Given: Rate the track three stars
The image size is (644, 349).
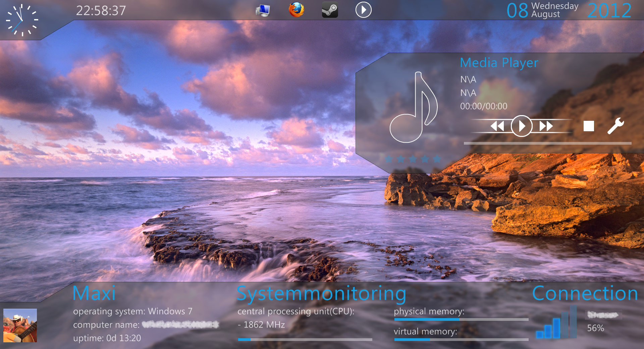Looking at the screenshot, I should [x=413, y=159].
